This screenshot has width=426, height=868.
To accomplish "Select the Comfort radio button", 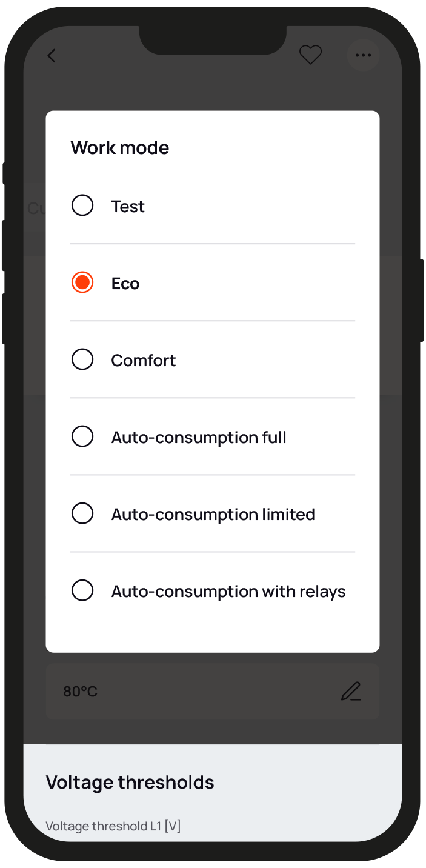I will pyautogui.click(x=82, y=359).
